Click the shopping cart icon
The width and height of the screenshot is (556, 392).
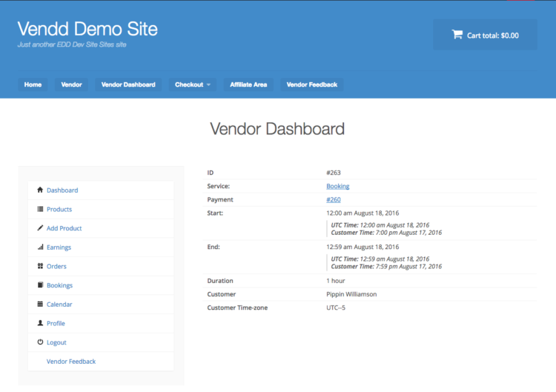pyautogui.click(x=457, y=34)
